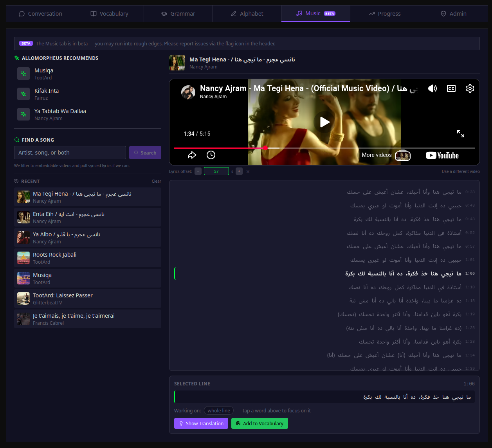Open YouTube player settings gear

[470, 88]
